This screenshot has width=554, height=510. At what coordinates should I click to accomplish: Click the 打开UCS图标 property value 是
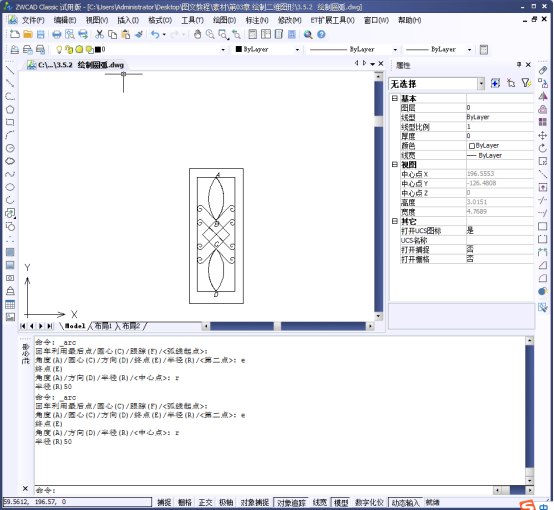[500, 230]
